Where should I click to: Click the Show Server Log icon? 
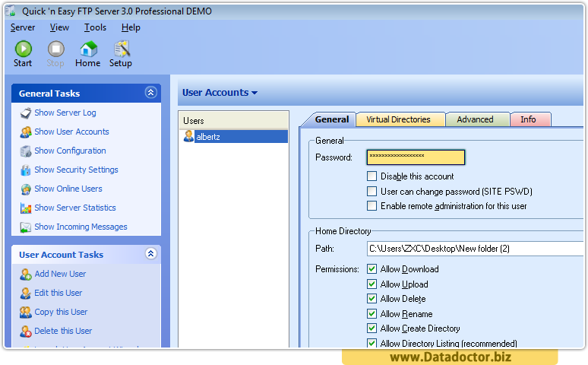26,113
